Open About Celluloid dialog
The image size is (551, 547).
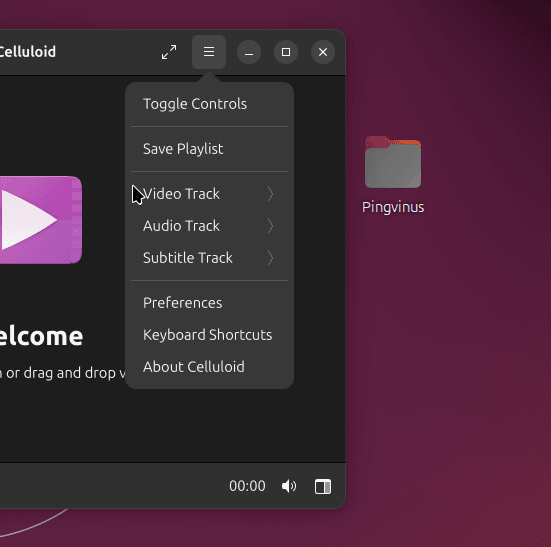209,367
